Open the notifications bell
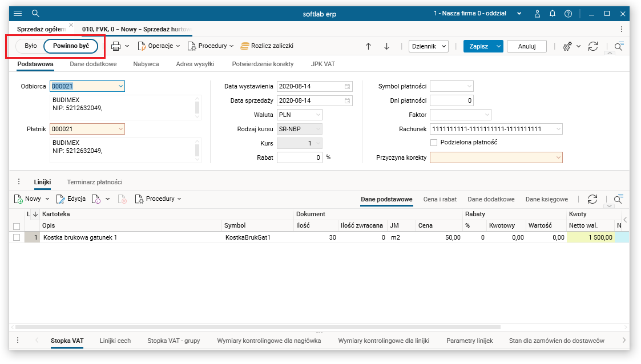The width and height of the screenshot is (641, 364). (x=553, y=14)
